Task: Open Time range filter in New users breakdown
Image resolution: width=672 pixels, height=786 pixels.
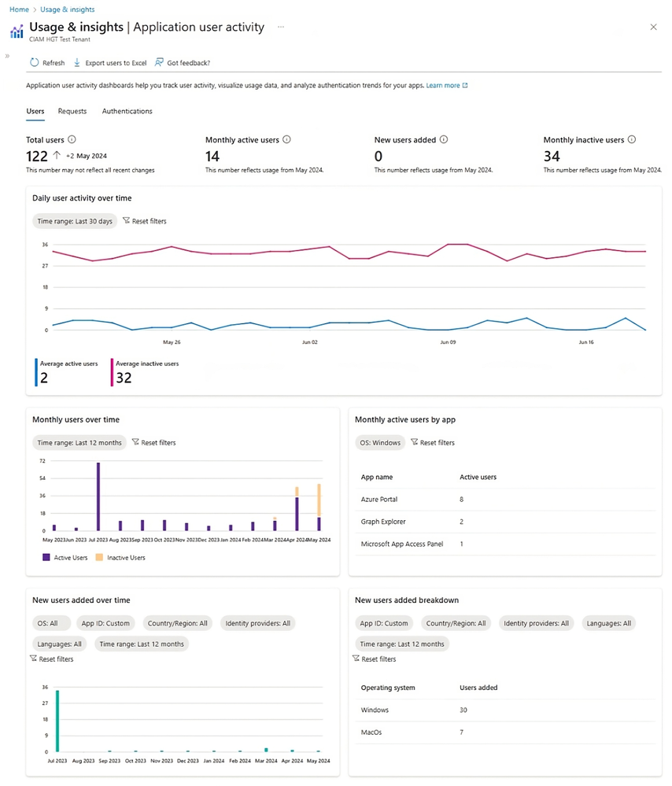Action: [x=401, y=644]
